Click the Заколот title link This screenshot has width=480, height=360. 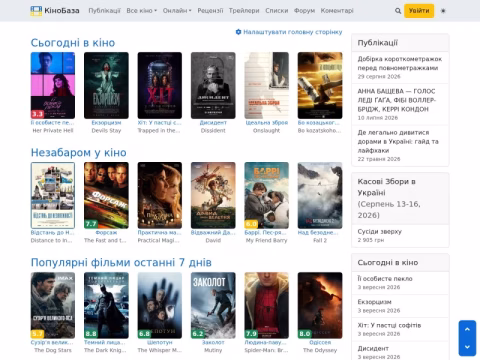213,343
